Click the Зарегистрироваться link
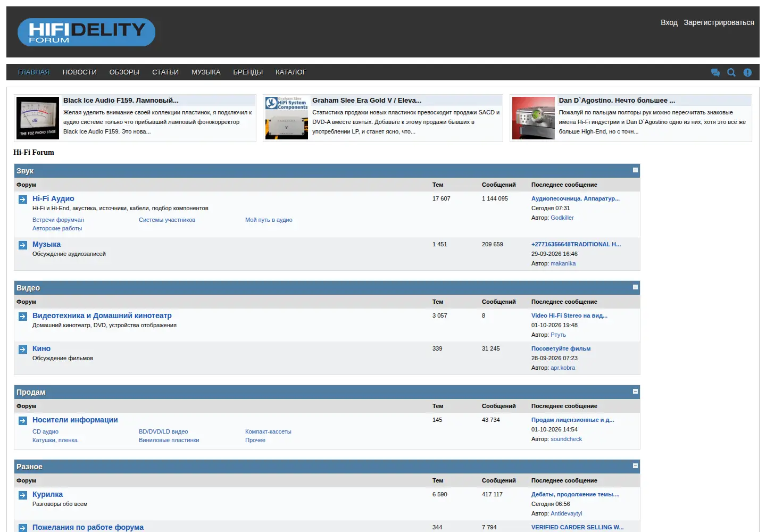766x532 pixels. click(x=719, y=22)
